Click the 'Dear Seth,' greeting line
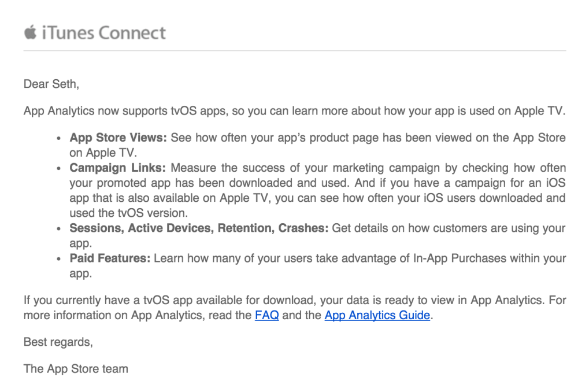Image resolution: width=578 pixels, height=392 pixels. pos(51,84)
